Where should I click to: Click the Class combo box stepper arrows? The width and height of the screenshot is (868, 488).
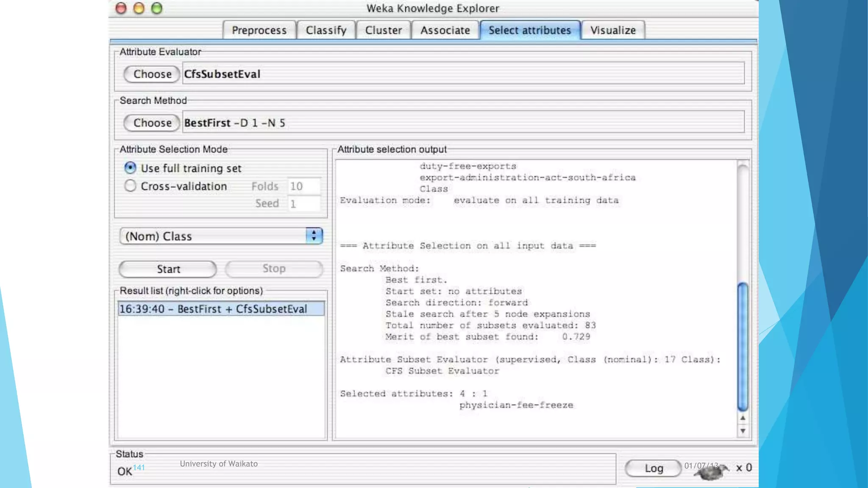pos(314,236)
